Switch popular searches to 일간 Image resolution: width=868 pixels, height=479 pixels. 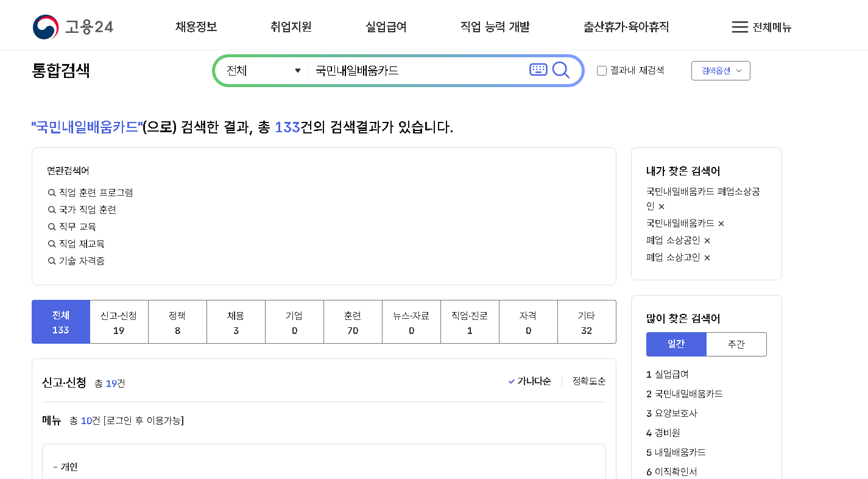(x=676, y=344)
